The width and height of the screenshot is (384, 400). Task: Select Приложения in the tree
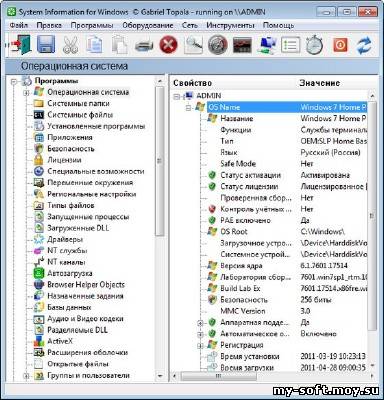click(x=70, y=138)
